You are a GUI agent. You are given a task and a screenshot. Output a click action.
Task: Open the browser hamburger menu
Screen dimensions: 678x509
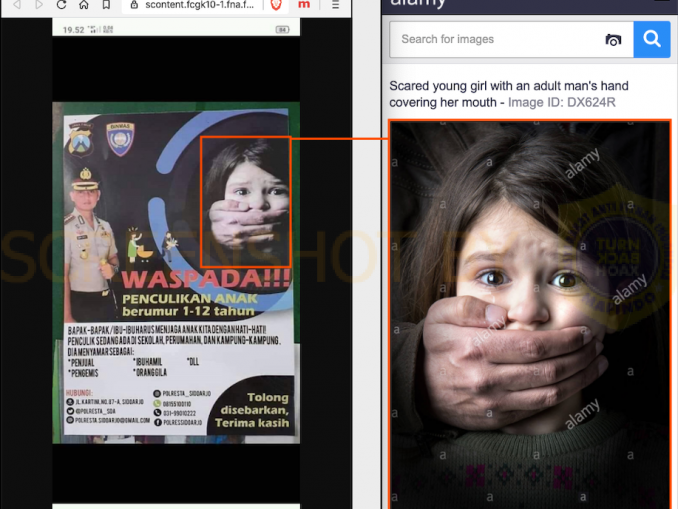coord(335,5)
